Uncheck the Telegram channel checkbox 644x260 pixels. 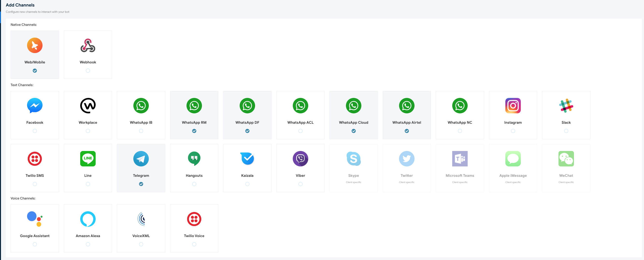[x=141, y=184]
